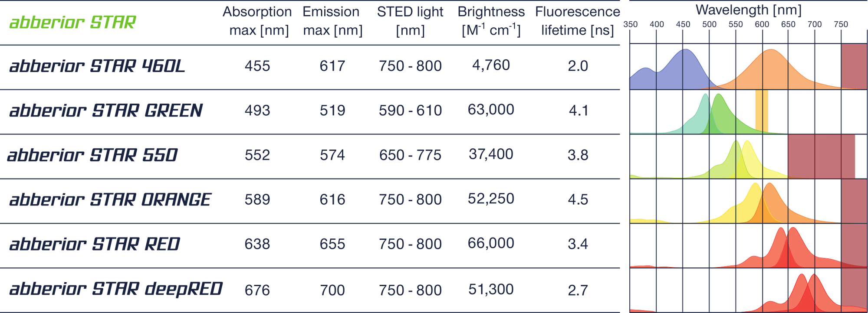Select the STED light column header

(410, 21)
